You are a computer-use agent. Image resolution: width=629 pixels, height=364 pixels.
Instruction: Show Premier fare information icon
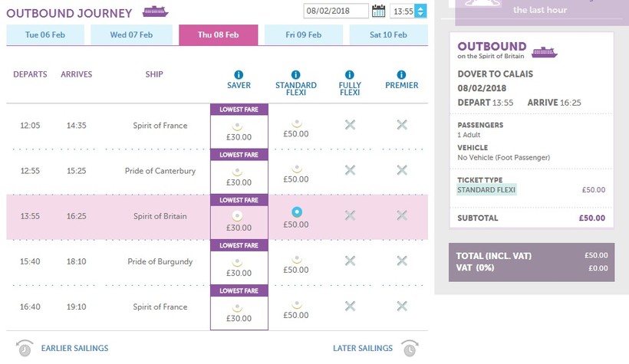click(401, 74)
